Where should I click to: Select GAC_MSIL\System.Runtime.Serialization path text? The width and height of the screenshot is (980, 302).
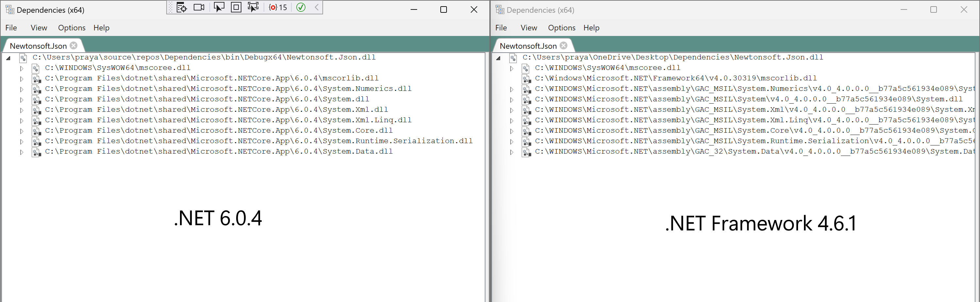tap(755, 141)
